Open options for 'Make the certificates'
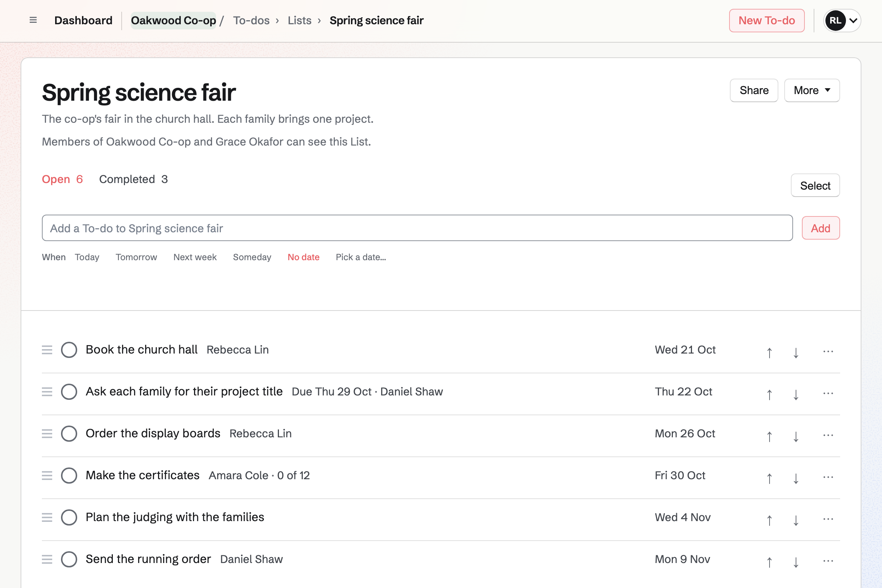The image size is (882, 588). coord(828,477)
